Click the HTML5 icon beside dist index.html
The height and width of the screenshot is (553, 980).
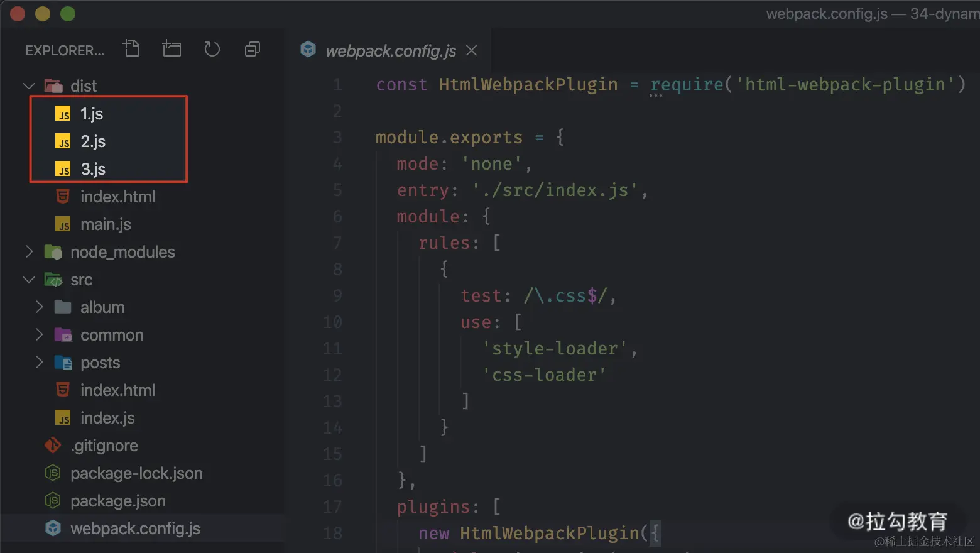pos(63,197)
